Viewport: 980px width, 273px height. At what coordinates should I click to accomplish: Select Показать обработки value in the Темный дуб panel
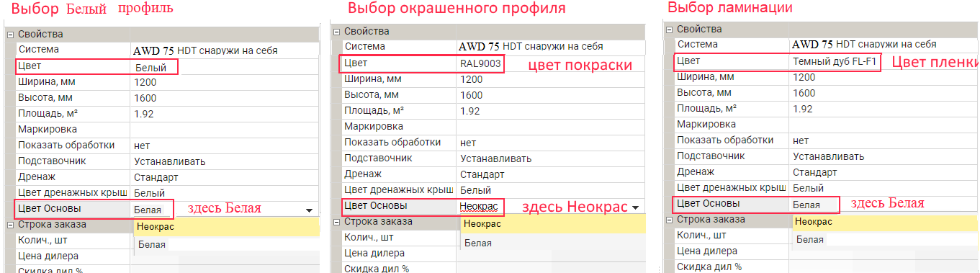pos(801,140)
